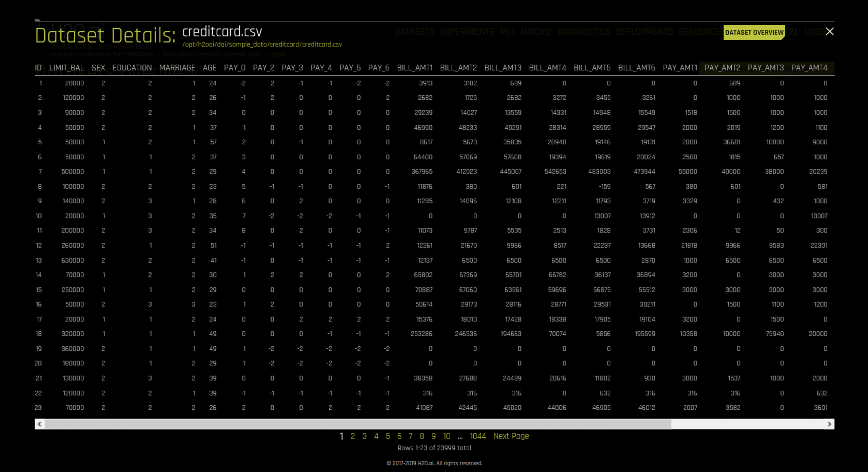The width and height of the screenshot is (868, 472).
Task: Close the Dataset Details dialog
Action: [829, 32]
